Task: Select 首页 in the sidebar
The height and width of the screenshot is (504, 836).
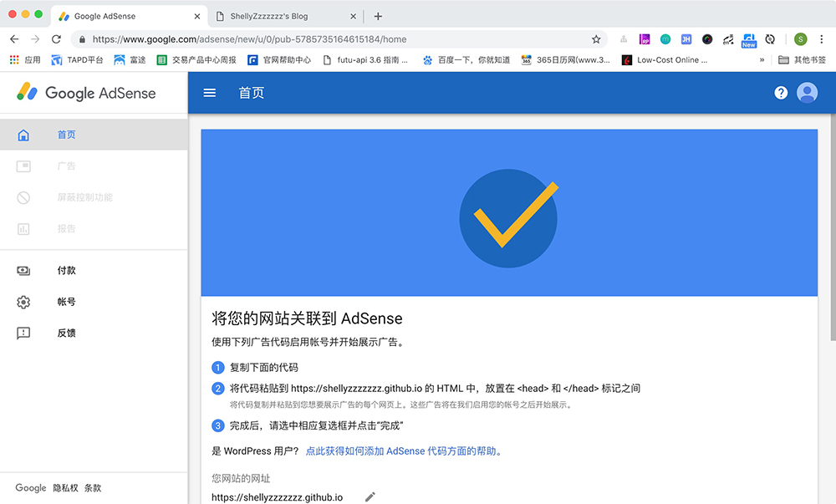Action: (x=94, y=135)
